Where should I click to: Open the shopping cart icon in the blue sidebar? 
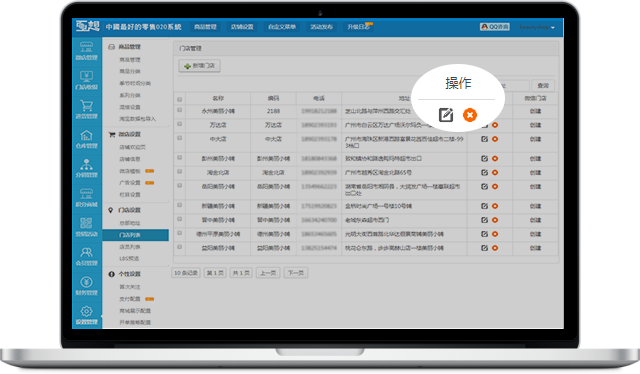tap(87, 109)
